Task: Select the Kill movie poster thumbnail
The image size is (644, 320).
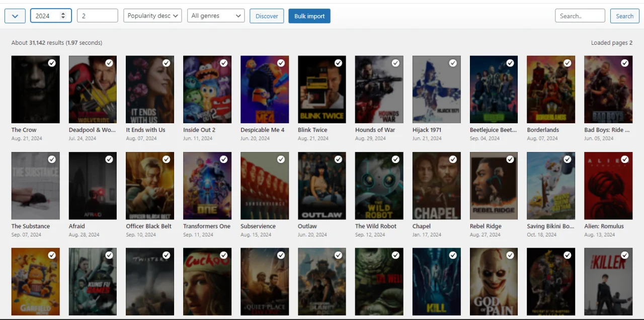Action: tap(437, 282)
